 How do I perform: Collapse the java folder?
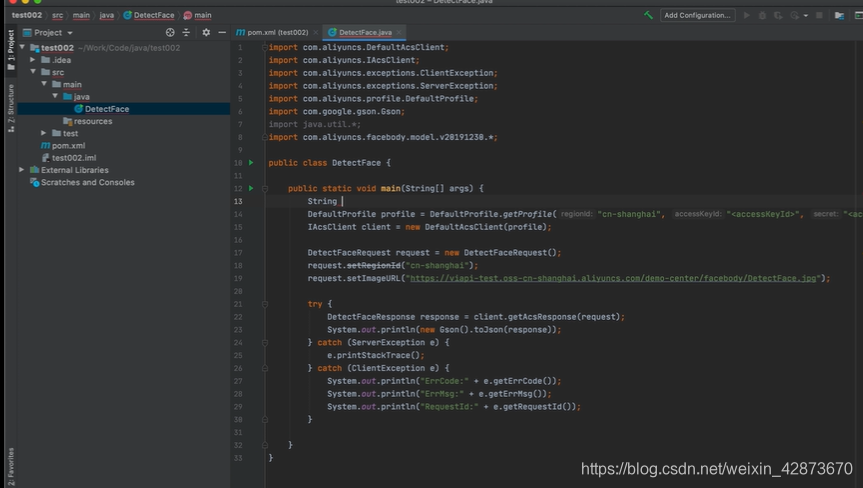point(55,96)
